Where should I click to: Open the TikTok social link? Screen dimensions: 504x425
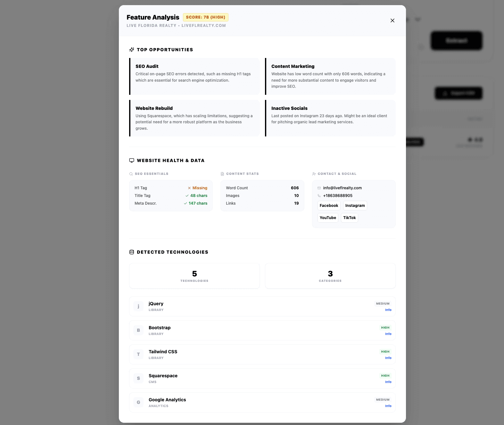[350, 218]
